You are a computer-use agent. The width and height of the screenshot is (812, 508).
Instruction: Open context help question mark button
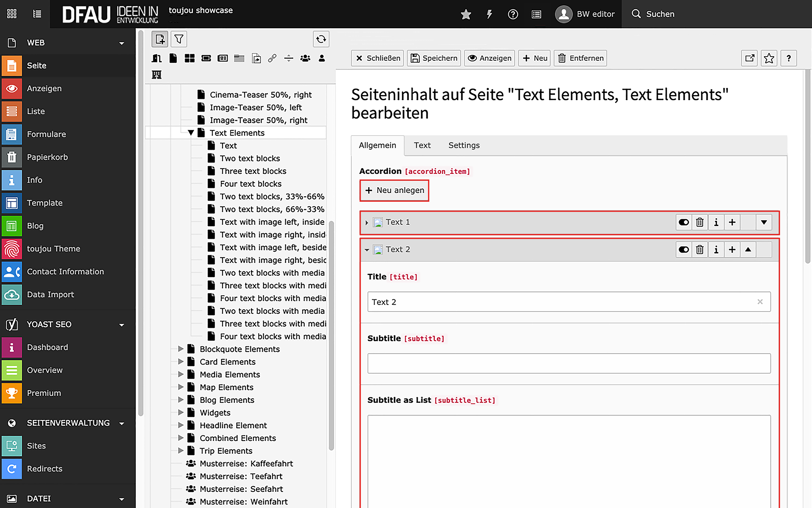point(789,58)
